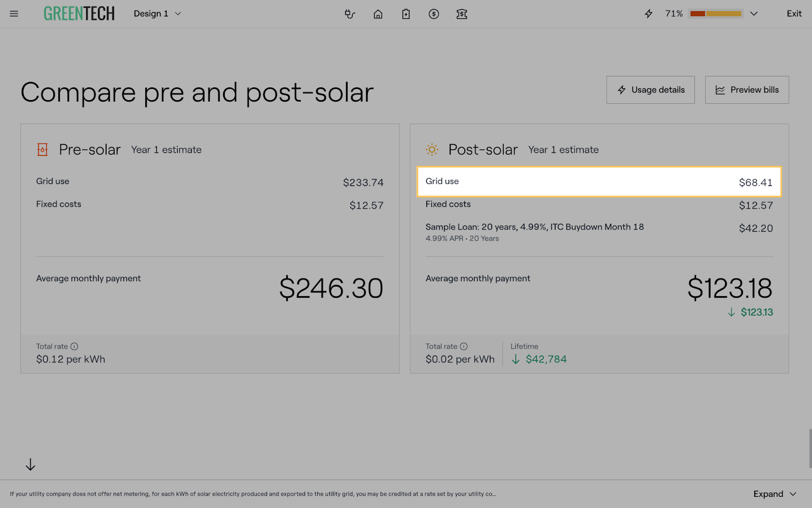812x508 pixels.
Task: Click the Pre-solar Total rate info icon
Action: point(74,346)
